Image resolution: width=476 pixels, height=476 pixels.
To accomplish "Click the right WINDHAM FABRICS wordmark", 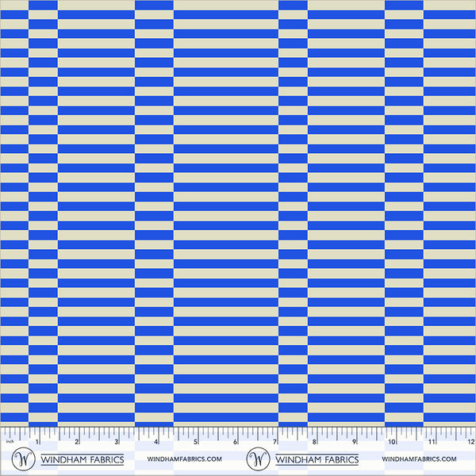I will point(317,459).
